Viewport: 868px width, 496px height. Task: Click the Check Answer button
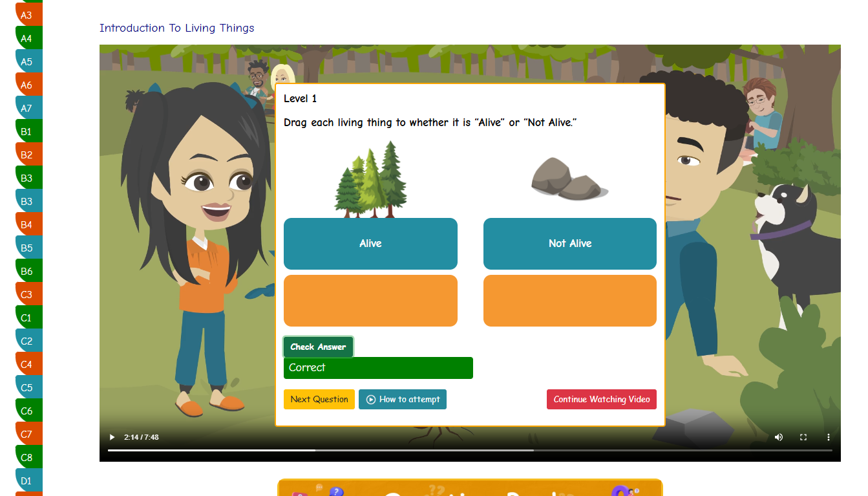(x=318, y=347)
